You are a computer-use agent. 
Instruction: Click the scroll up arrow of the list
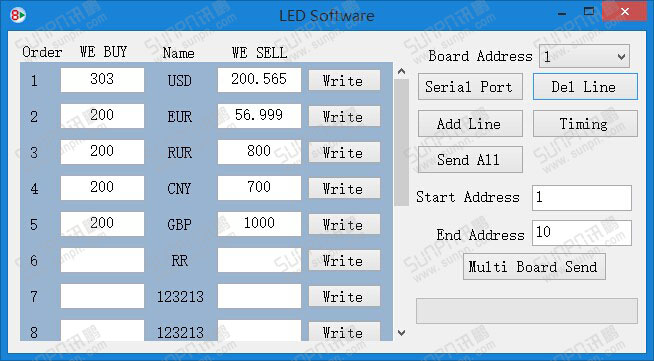point(402,72)
